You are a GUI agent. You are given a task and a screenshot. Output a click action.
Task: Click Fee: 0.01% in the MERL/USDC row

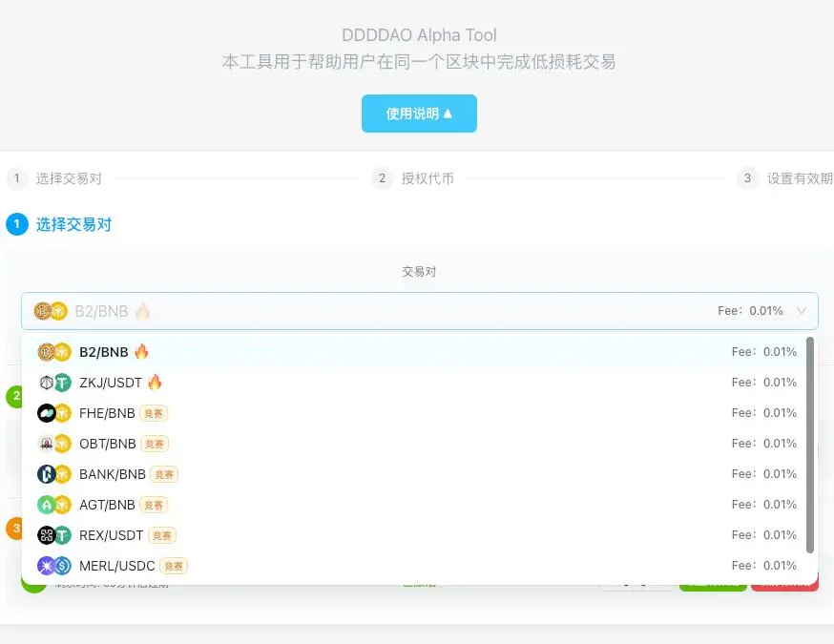click(x=763, y=566)
